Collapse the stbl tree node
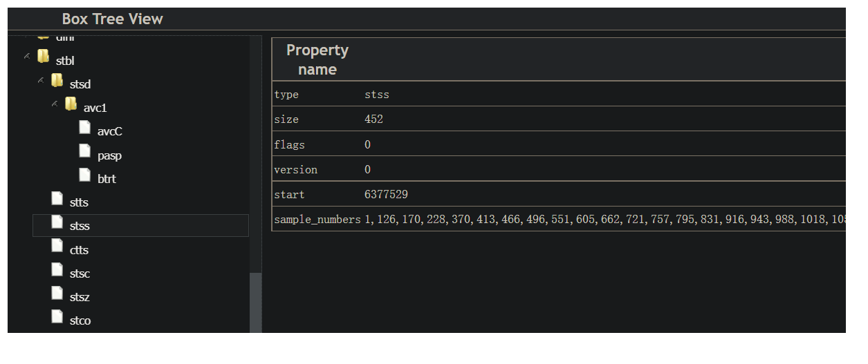The image size is (868, 364). 27,56
